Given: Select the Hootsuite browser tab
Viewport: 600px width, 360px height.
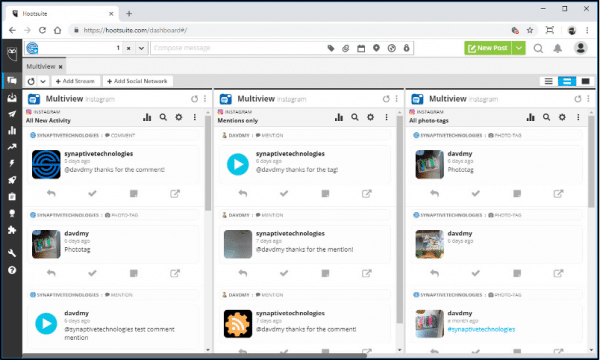Looking at the screenshot, I should pos(61,14).
